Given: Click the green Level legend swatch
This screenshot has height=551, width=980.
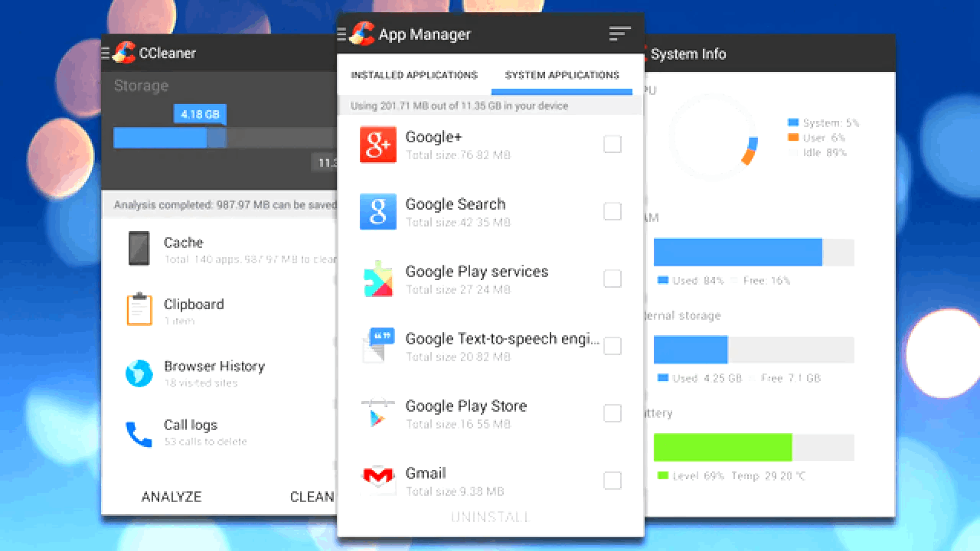Looking at the screenshot, I should click(x=663, y=476).
